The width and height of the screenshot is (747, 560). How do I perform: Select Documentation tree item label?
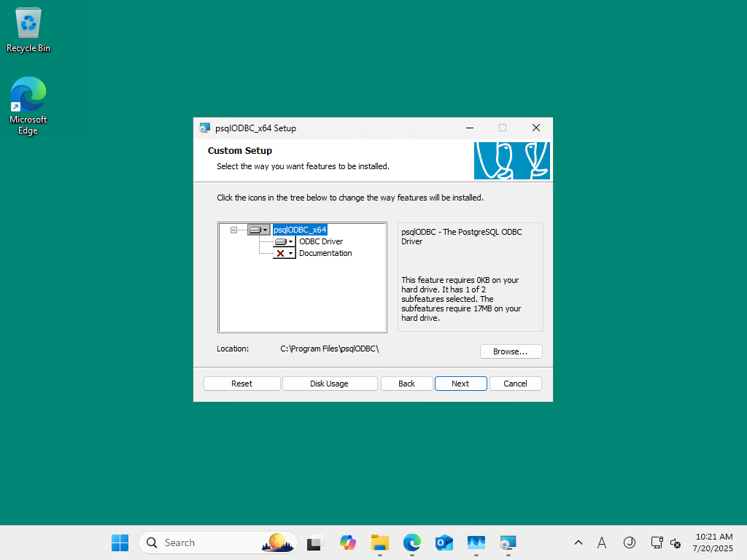pos(325,253)
